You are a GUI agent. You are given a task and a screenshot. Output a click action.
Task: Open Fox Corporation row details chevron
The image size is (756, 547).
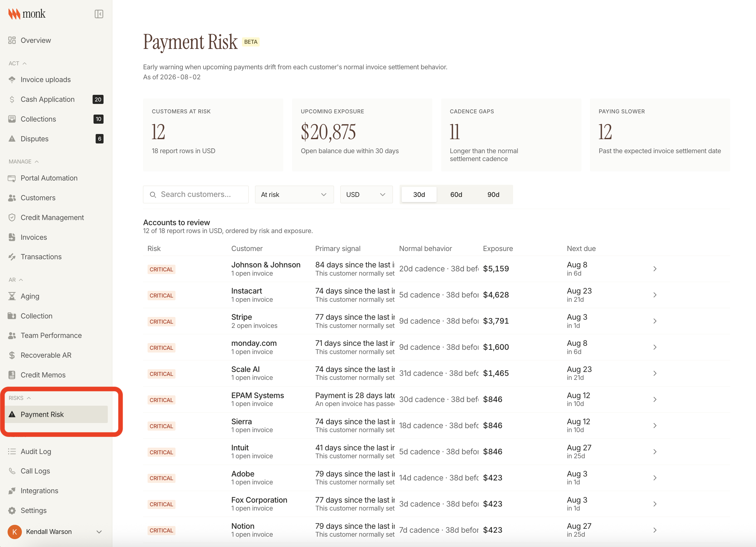point(655,504)
